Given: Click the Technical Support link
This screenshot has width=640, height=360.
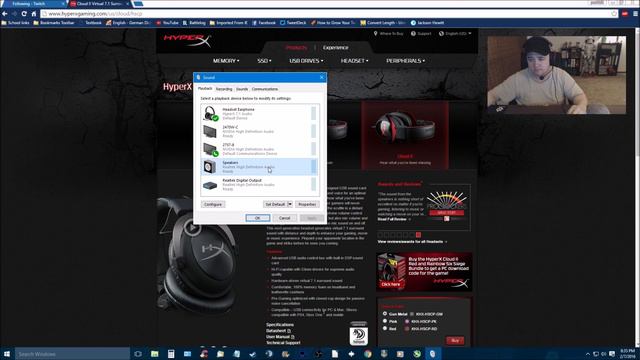Looking at the screenshot, I should point(283,343).
